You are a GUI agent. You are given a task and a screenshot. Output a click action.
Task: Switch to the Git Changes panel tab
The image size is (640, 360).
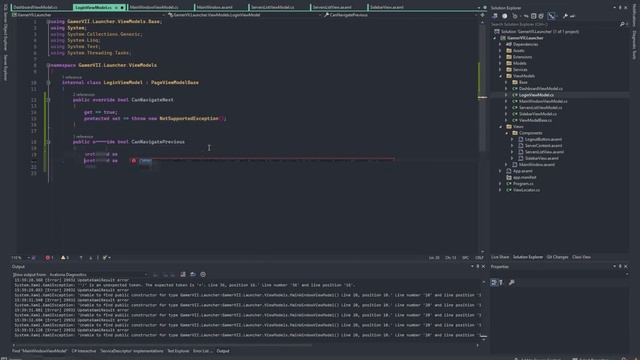tap(557, 257)
